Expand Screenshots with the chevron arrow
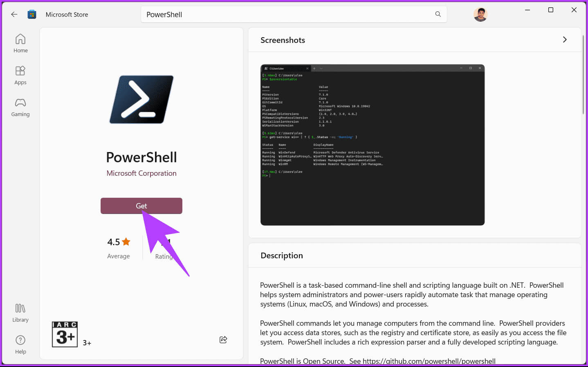 click(x=565, y=40)
